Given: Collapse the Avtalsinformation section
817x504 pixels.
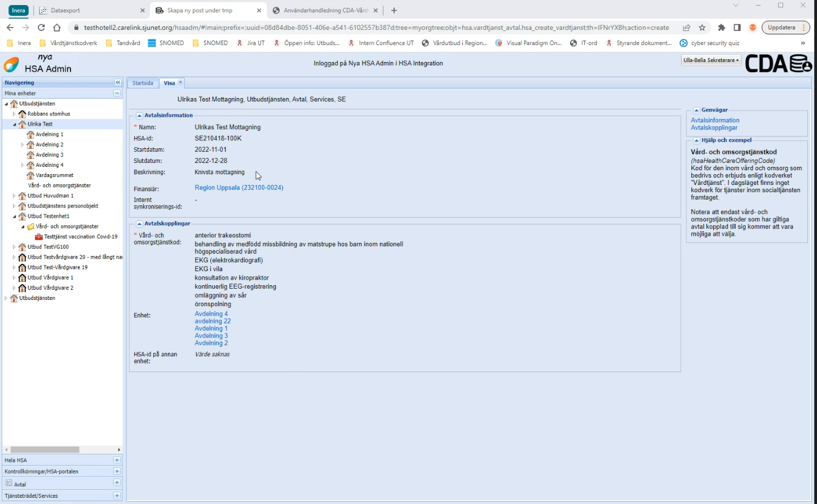Looking at the screenshot, I should [x=139, y=116].
